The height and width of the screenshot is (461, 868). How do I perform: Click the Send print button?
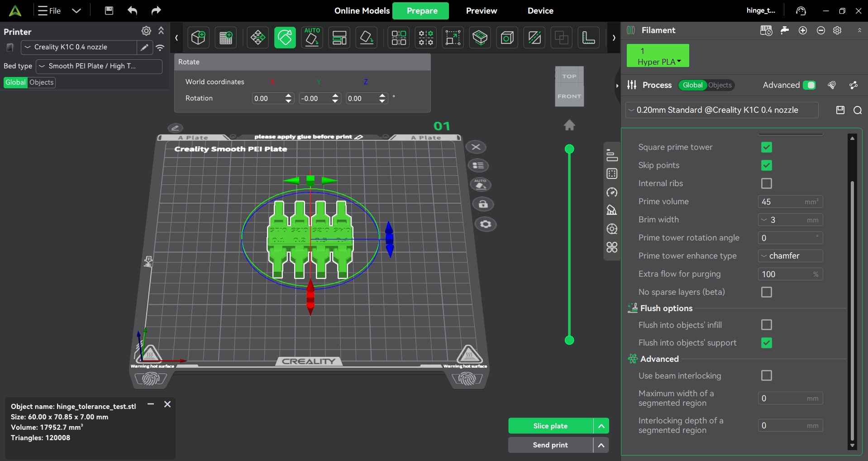550,445
